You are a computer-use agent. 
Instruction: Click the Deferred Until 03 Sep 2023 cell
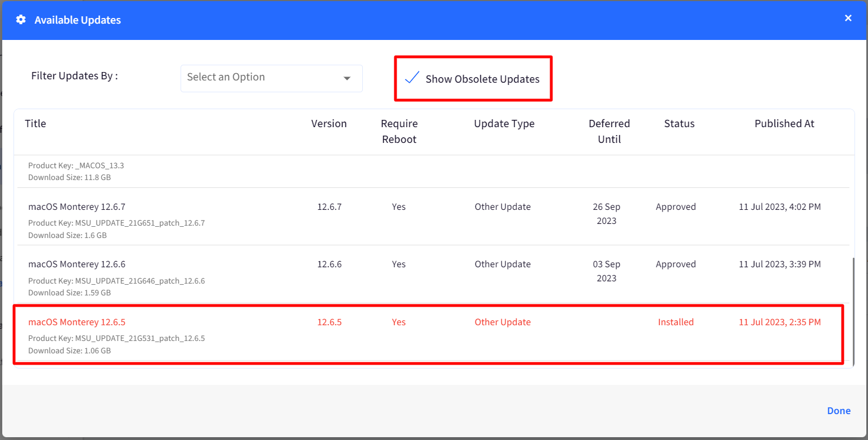tap(606, 271)
